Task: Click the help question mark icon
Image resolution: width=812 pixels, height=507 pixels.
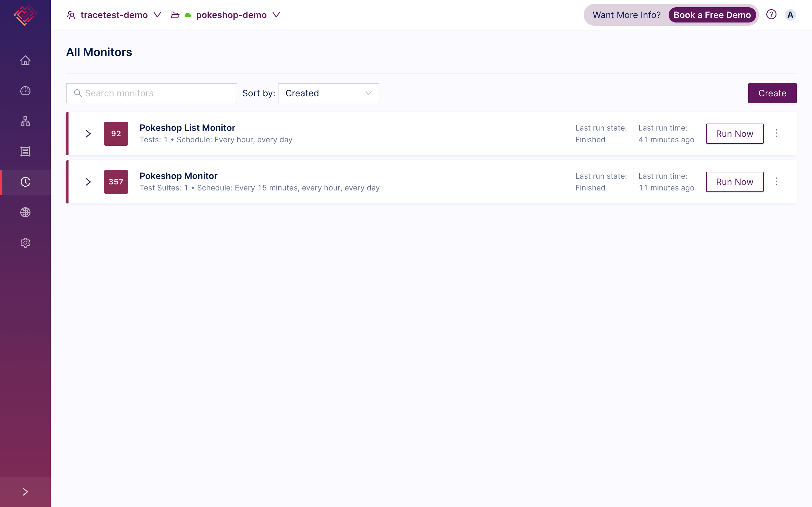Action: [771, 15]
